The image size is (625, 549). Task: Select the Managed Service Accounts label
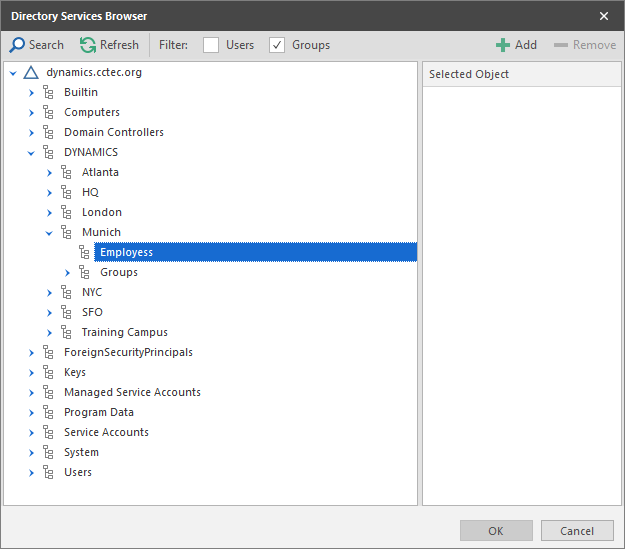pos(132,392)
